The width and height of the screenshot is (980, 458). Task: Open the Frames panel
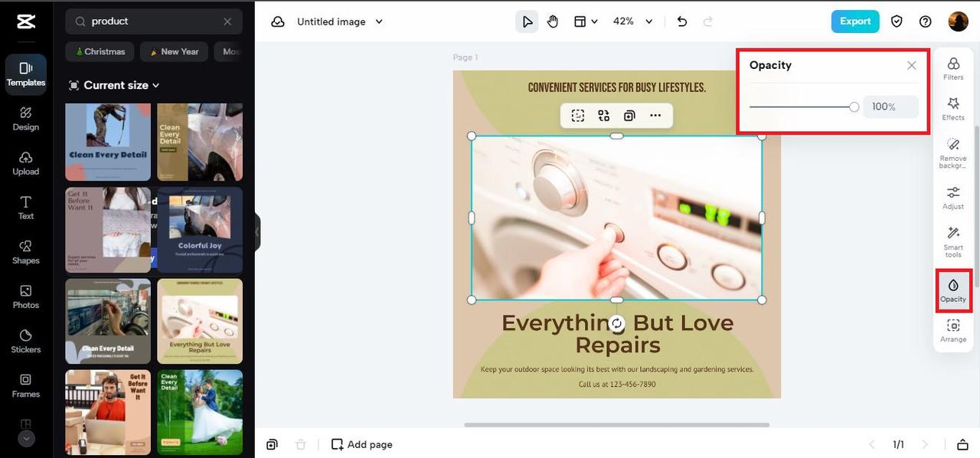[x=26, y=385]
